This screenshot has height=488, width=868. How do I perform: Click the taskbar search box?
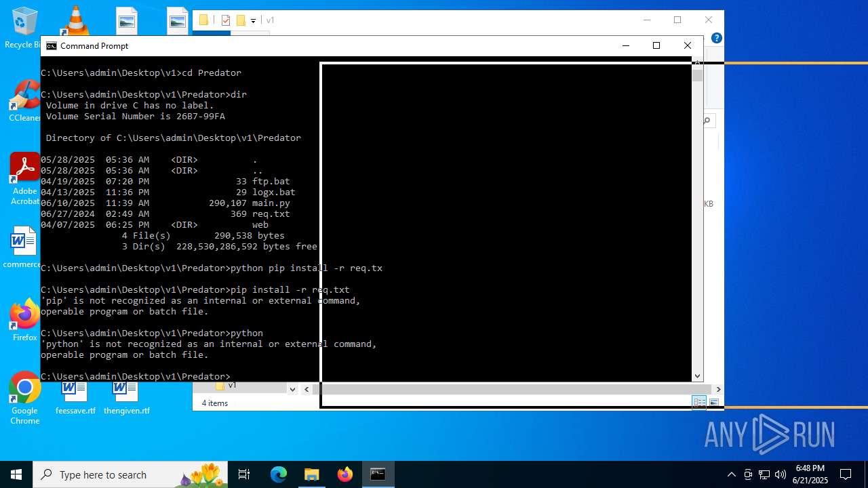tap(129, 474)
